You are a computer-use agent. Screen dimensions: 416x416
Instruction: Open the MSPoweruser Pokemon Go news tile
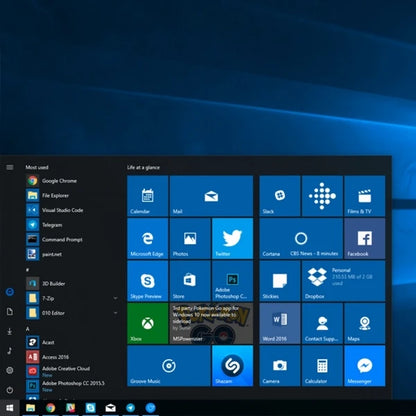click(x=211, y=323)
